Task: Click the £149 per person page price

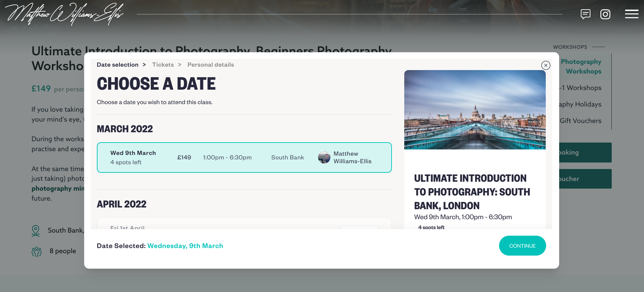Action: tap(58, 89)
